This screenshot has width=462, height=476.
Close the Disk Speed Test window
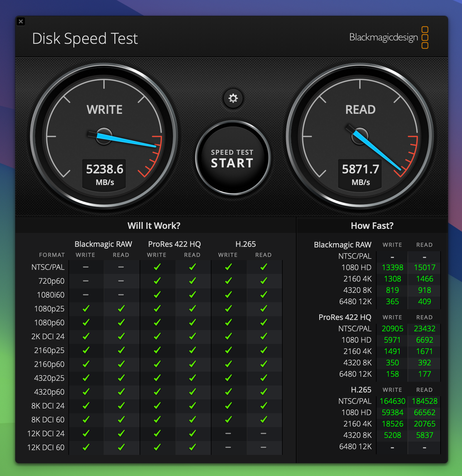coord(21,21)
